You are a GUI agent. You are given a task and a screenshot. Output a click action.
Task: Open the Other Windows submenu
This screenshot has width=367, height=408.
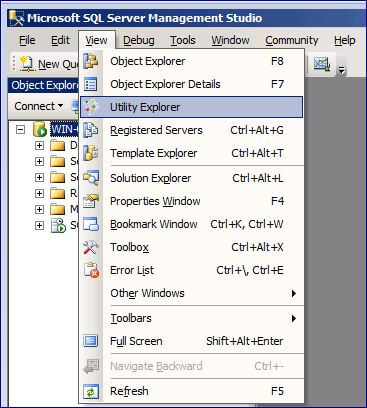click(191, 293)
